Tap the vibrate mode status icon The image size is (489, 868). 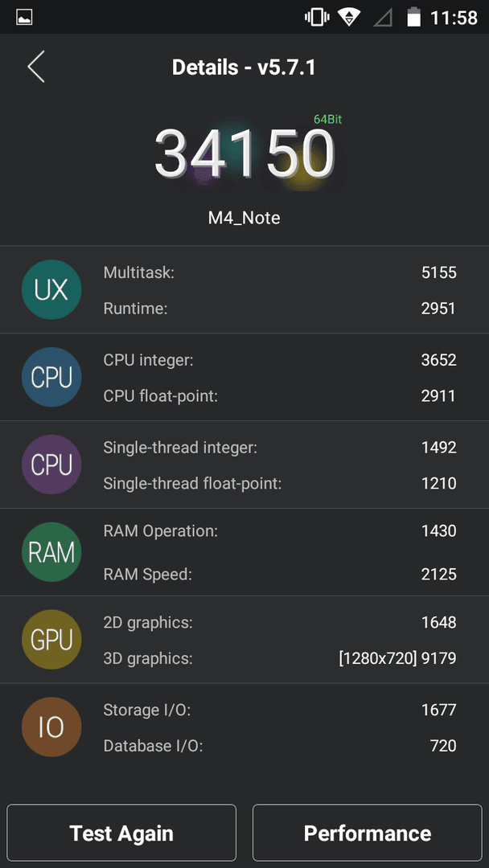(x=317, y=17)
